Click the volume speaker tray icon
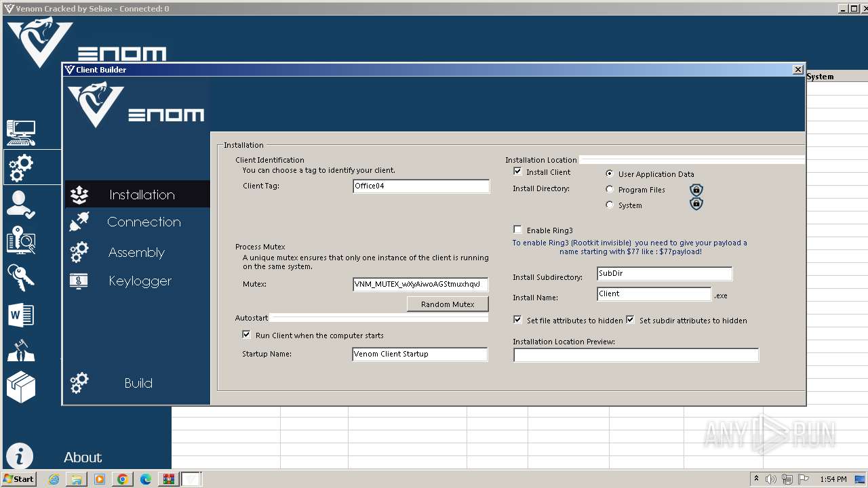868x488 pixels. click(x=771, y=479)
